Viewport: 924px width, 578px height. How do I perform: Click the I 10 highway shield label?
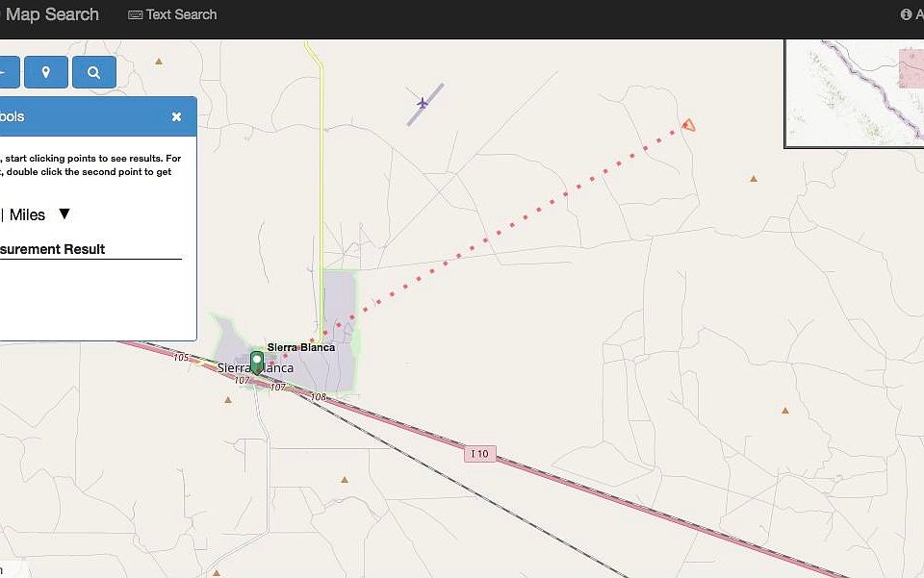pos(479,453)
